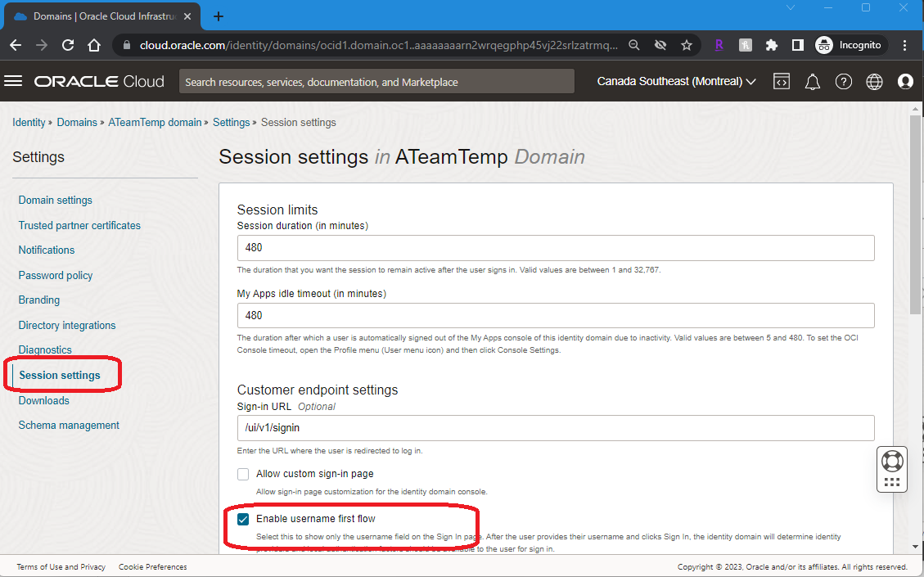The image size is (924, 577).
Task: Click the Oracle Cloud search resources box
Action: coord(376,82)
